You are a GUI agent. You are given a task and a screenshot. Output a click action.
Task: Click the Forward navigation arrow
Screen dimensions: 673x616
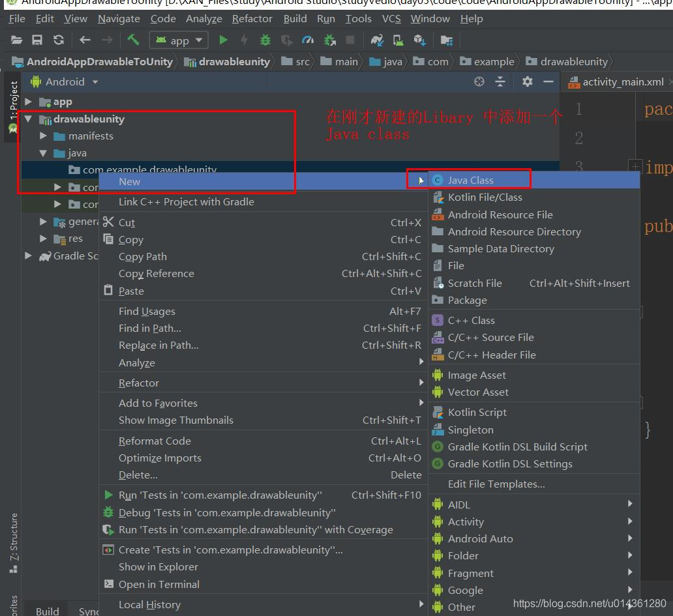coord(107,40)
